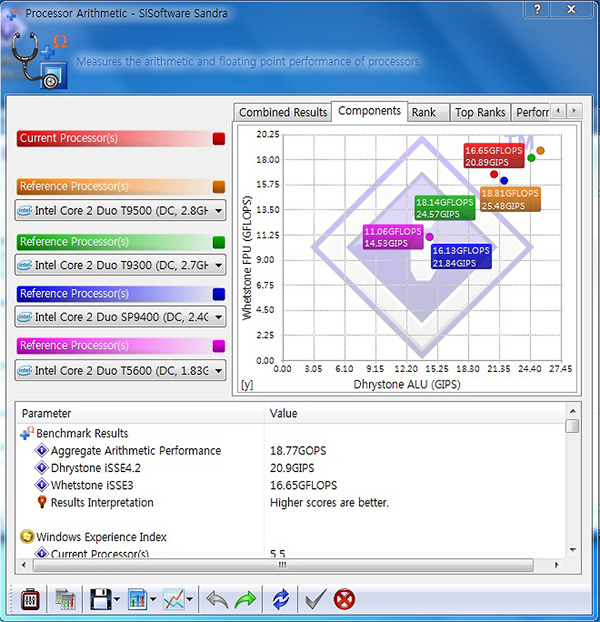The image size is (600, 622).
Task: Click the Windows Experience Index yellow icon
Action: point(27,537)
